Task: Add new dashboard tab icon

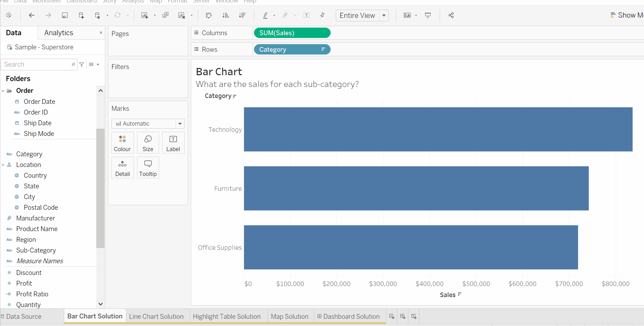Action: (x=403, y=316)
